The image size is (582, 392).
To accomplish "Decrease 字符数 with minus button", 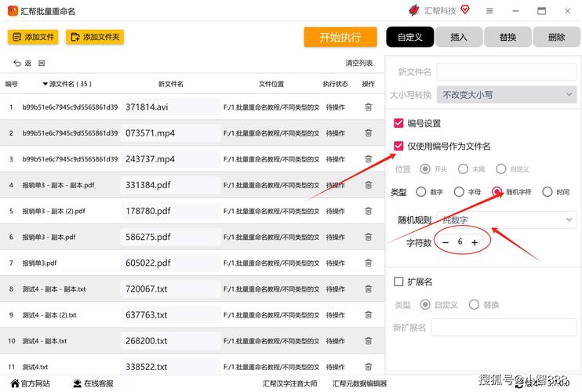I will pos(446,242).
